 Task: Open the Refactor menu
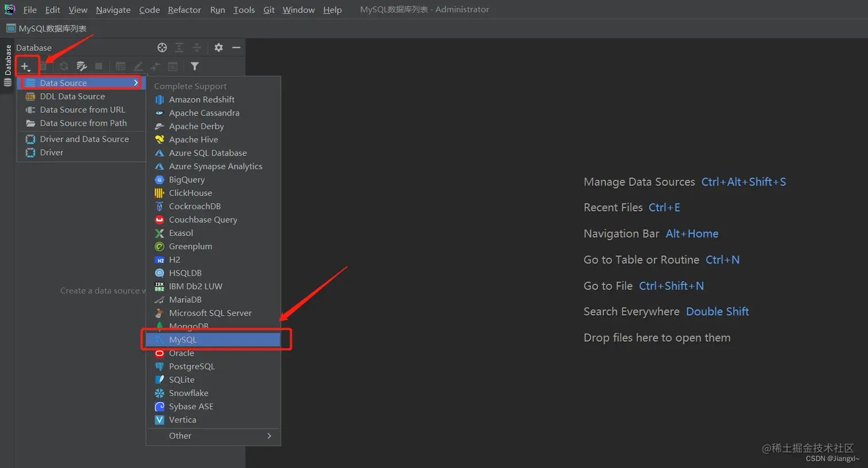point(184,10)
